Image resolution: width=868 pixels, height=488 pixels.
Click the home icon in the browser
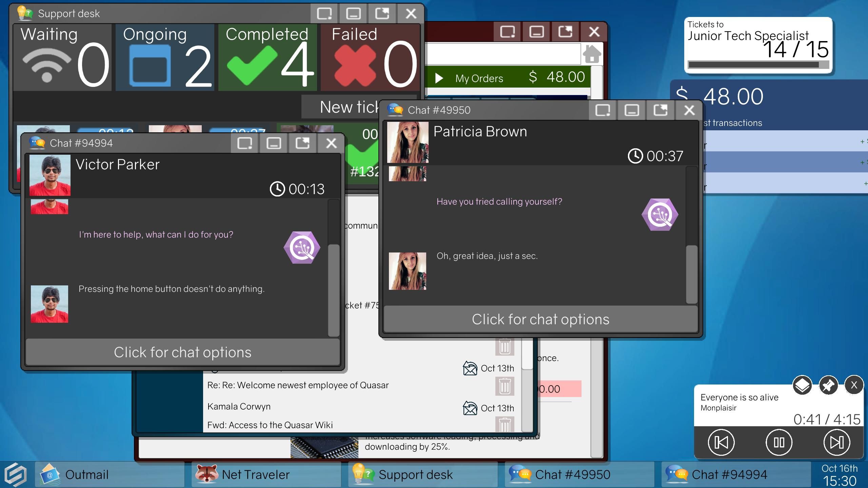click(x=592, y=54)
